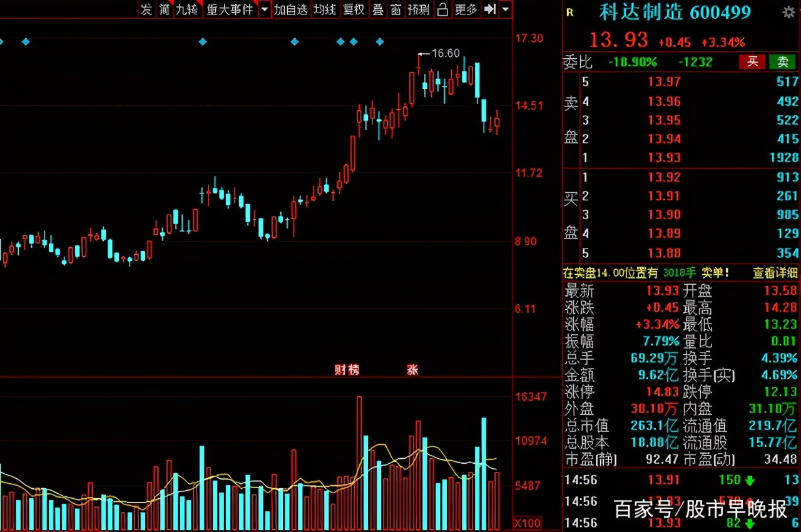
Task: Click the 市盈(静) value 92.47
Action: pyautogui.click(x=663, y=459)
